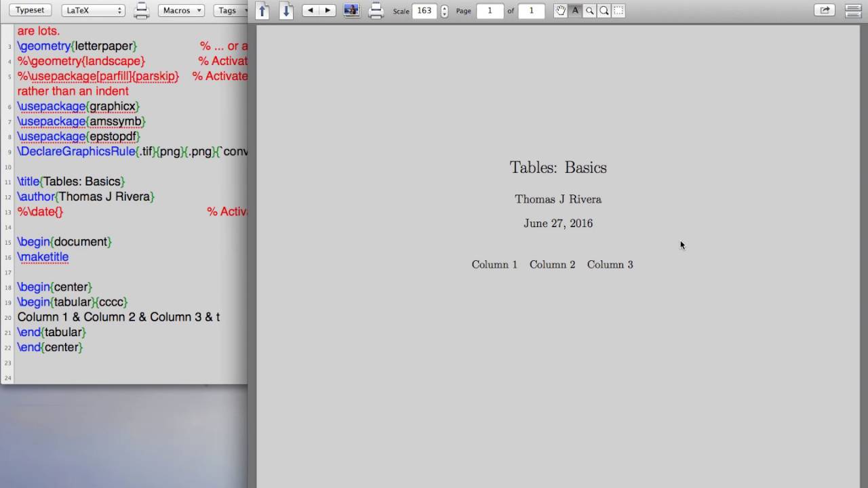
Task: Click 'June 27, 2016' date in preview
Action: (x=558, y=224)
